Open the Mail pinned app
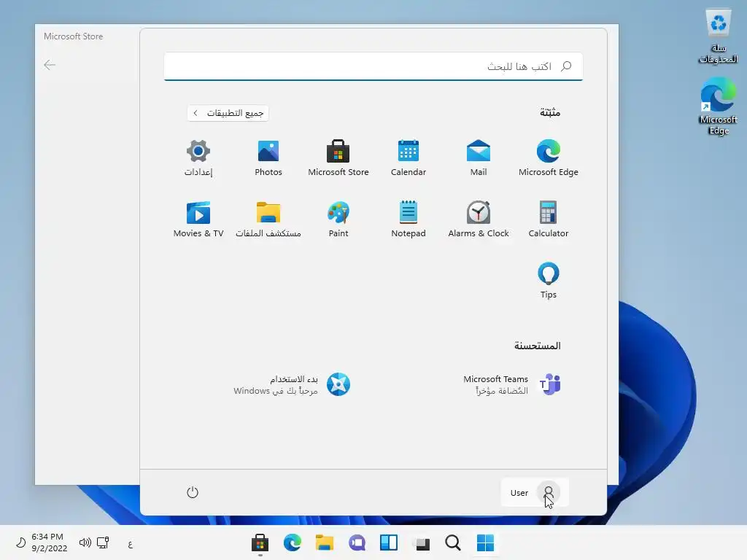747x560 pixels. tap(479, 158)
